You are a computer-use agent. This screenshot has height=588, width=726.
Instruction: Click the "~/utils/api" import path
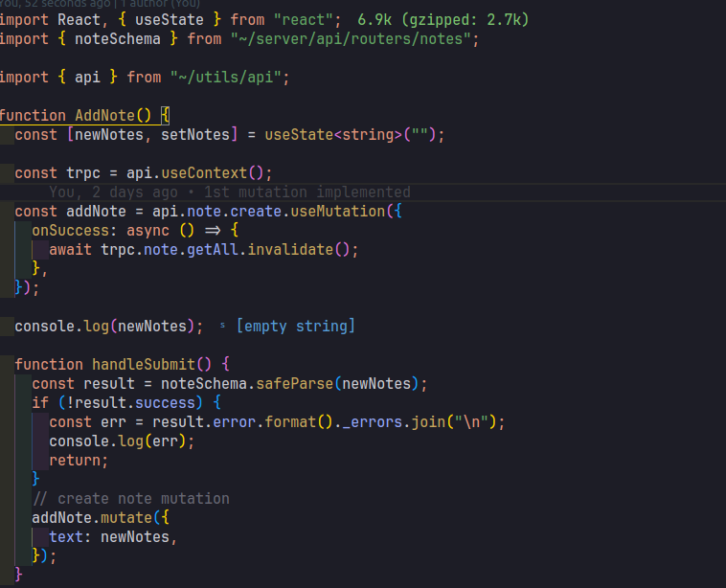225,78
